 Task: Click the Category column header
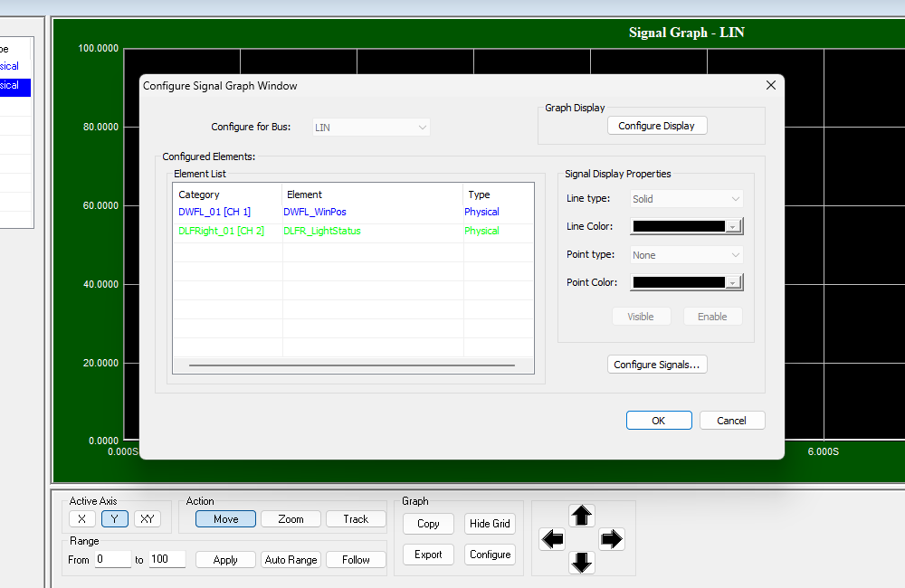pos(227,194)
